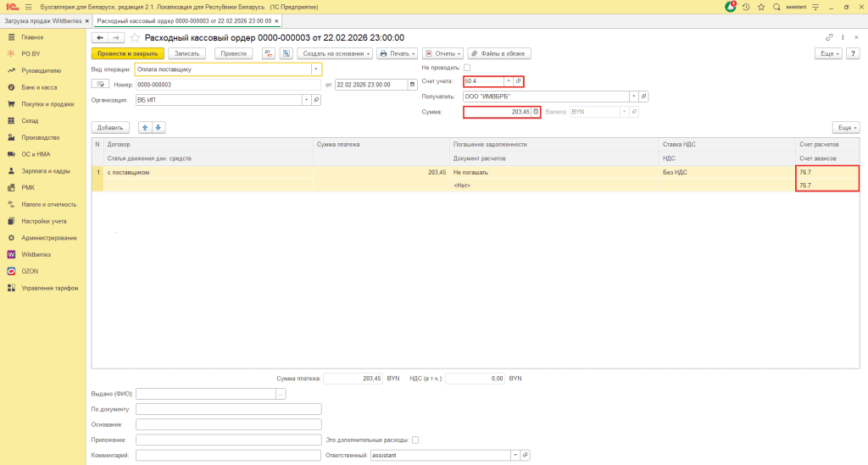
Task: Click the copy link icon
Action: (x=829, y=38)
